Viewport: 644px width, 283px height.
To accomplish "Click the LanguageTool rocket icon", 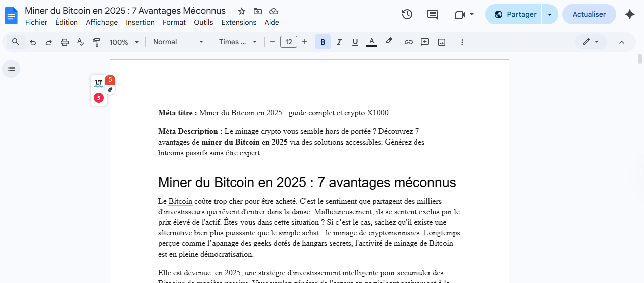I will point(110,90).
